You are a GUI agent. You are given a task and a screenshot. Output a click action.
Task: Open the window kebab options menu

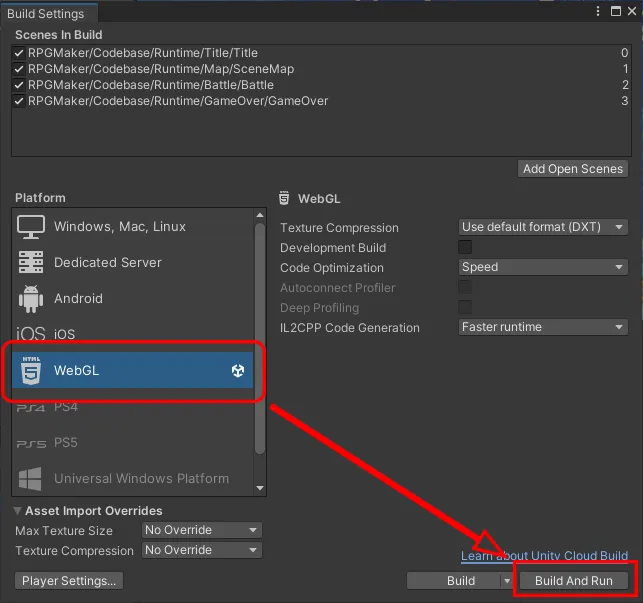tap(599, 12)
